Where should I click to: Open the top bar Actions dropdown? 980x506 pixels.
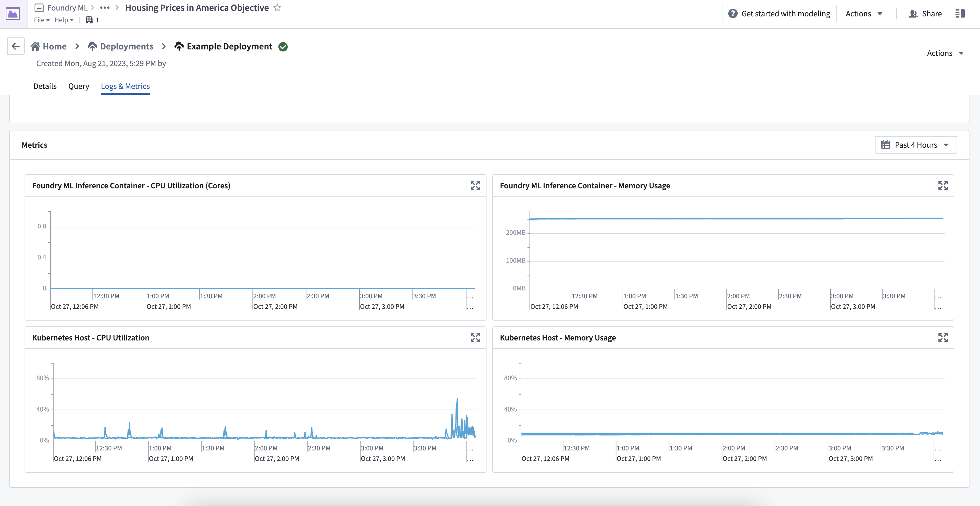pyautogui.click(x=864, y=14)
